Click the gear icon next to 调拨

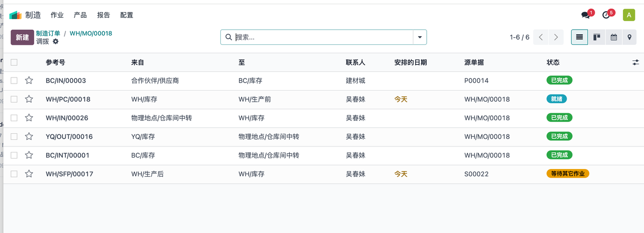click(56, 41)
